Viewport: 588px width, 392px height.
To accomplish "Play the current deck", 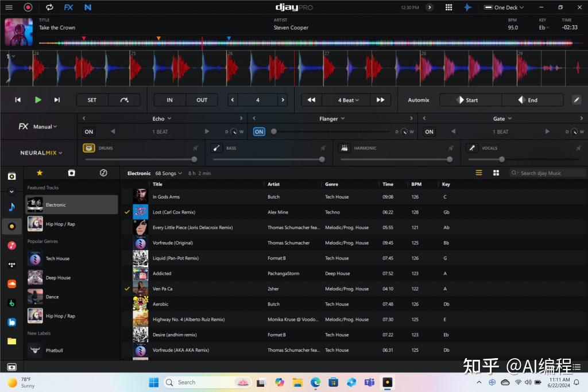I will pos(38,100).
